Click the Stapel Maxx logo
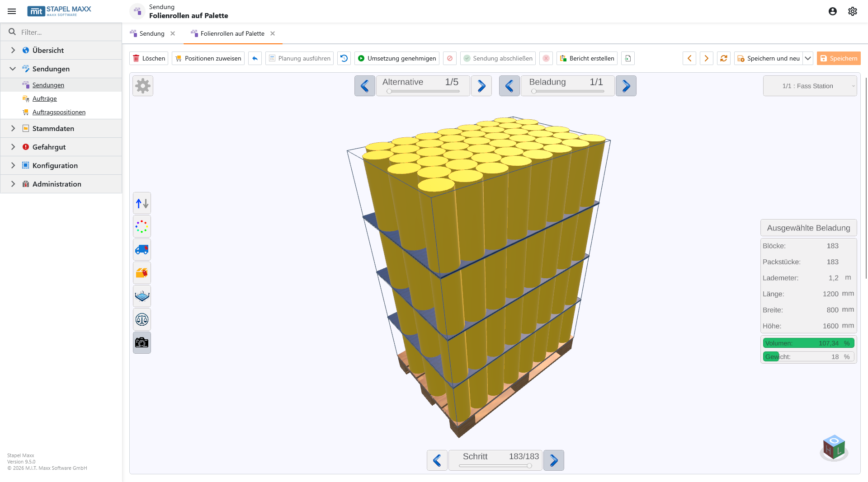The height and width of the screenshot is (482, 868). tap(59, 11)
